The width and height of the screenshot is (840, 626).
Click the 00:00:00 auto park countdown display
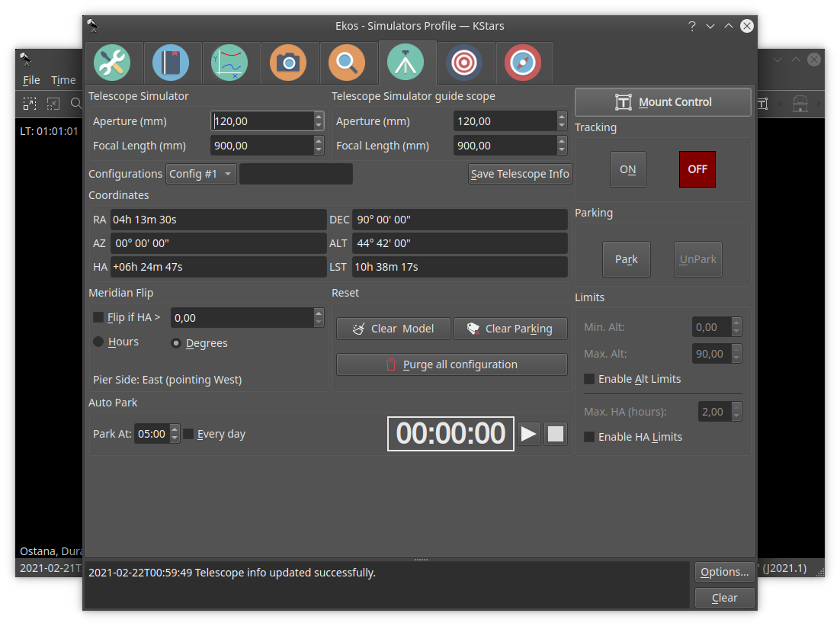point(450,434)
